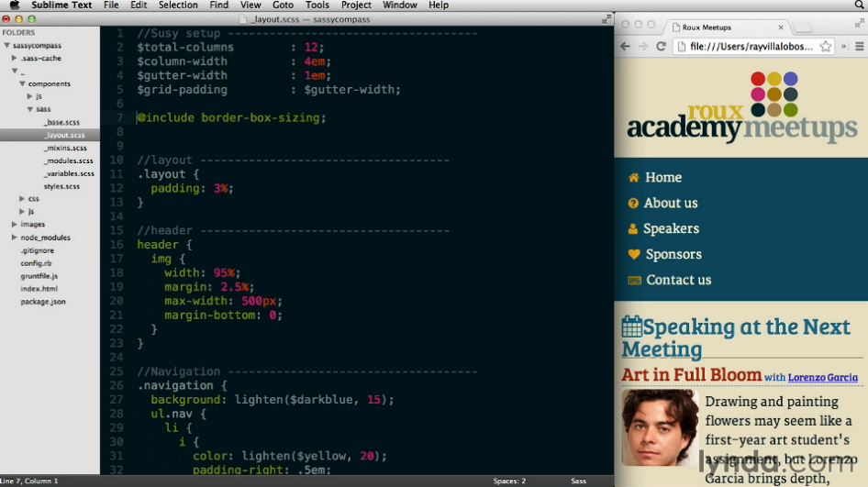The width and height of the screenshot is (868, 487).
Task: Open the Tools menu
Action: (x=317, y=5)
